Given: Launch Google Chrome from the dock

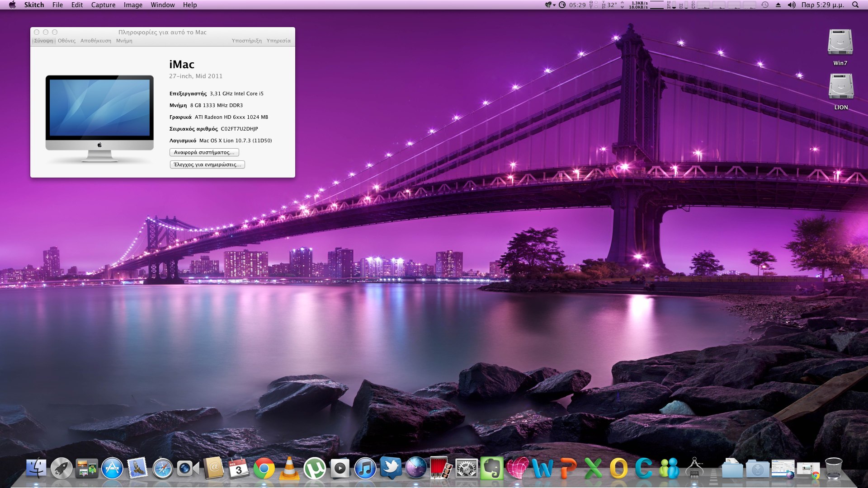Looking at the screenshot, I should tap(264, 469).
